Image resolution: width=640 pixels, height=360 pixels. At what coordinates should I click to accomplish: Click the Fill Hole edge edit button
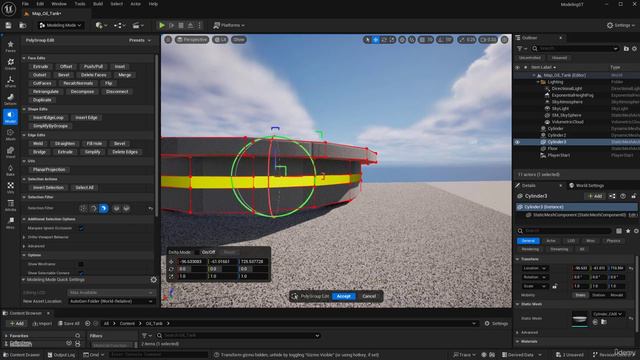point(94,144)
